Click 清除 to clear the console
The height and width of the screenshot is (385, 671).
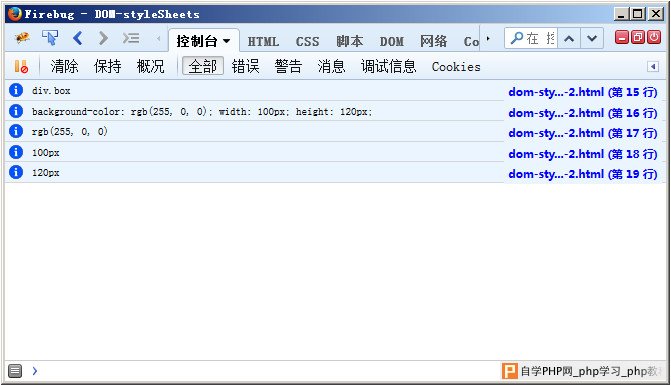click(x=65, y=66)
